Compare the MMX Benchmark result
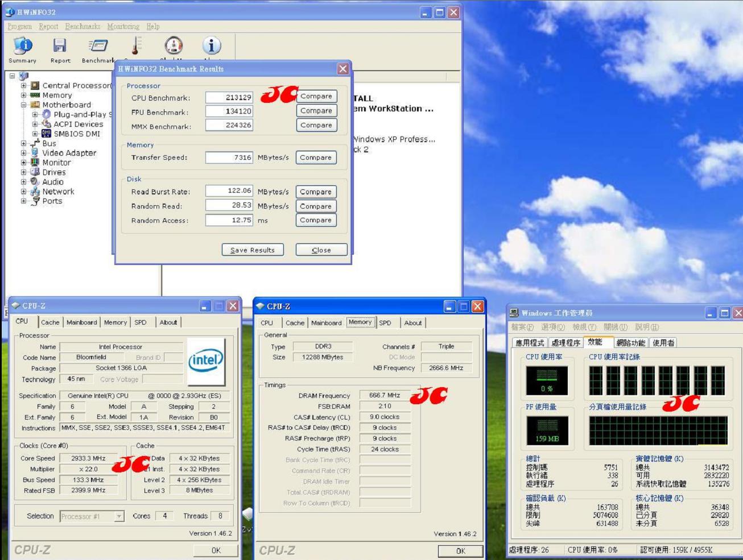This screenshot has width=743, height=560. (x=316, y=125)
